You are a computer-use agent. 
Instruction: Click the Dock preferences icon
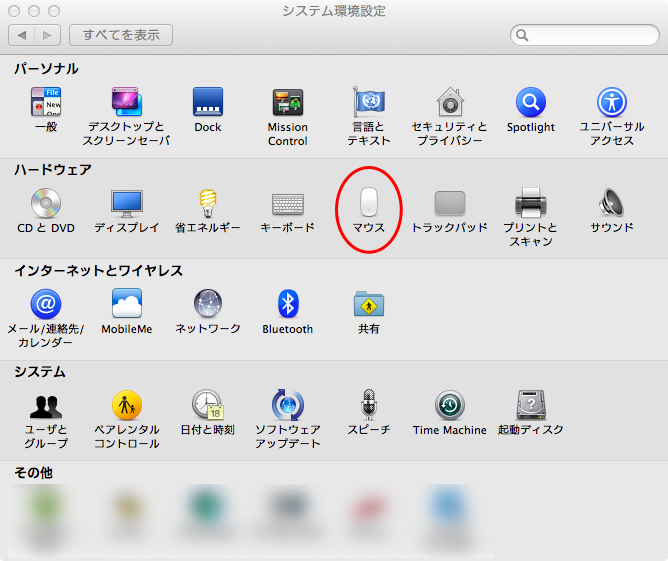click(208, 103)
